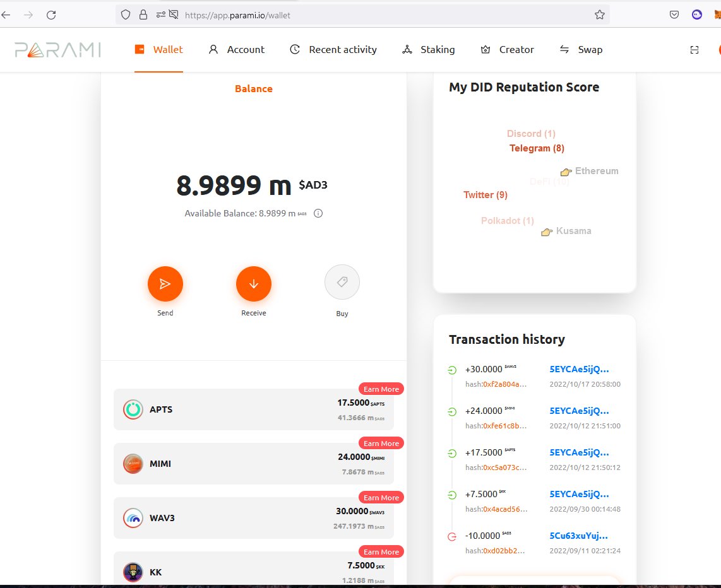This screenshot has height=588, width=721.
Task: Open the Creator tab
Action: (x=507, y=50)
